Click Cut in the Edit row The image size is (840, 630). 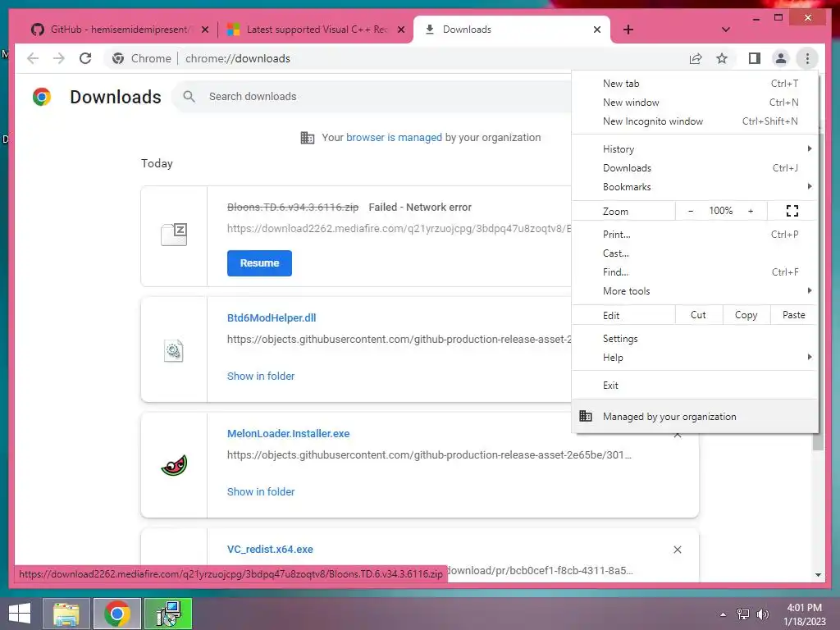pos(698,315)
